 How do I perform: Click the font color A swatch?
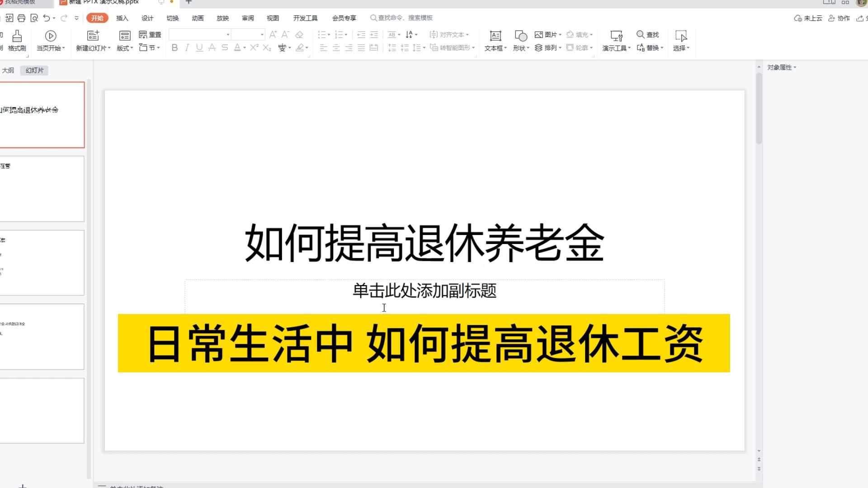pos(237,48)
